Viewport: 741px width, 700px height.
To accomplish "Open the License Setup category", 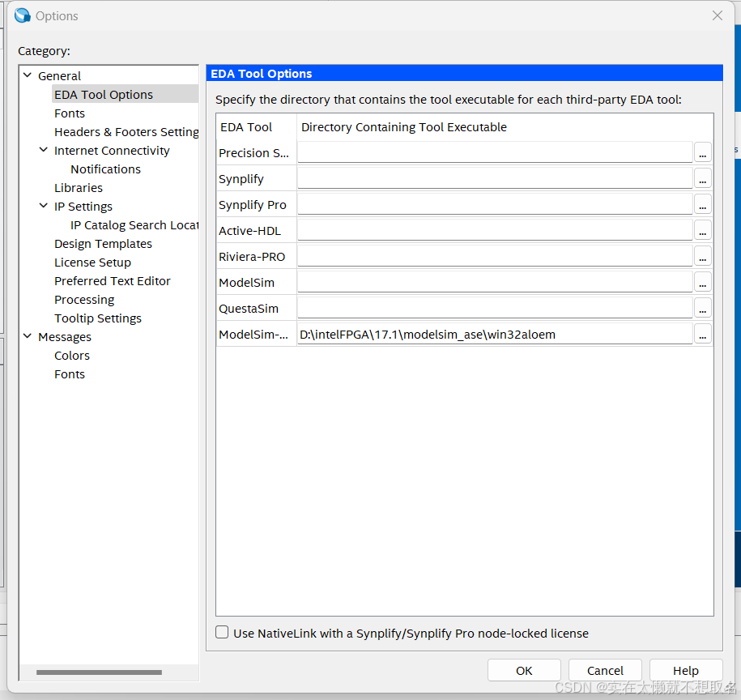I will click(x=92, y=262).
